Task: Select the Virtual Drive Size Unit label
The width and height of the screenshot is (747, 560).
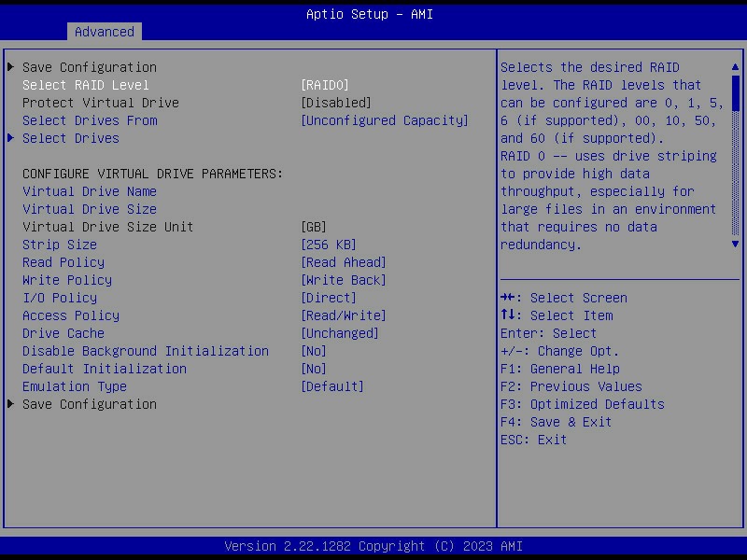Action: 107,227
